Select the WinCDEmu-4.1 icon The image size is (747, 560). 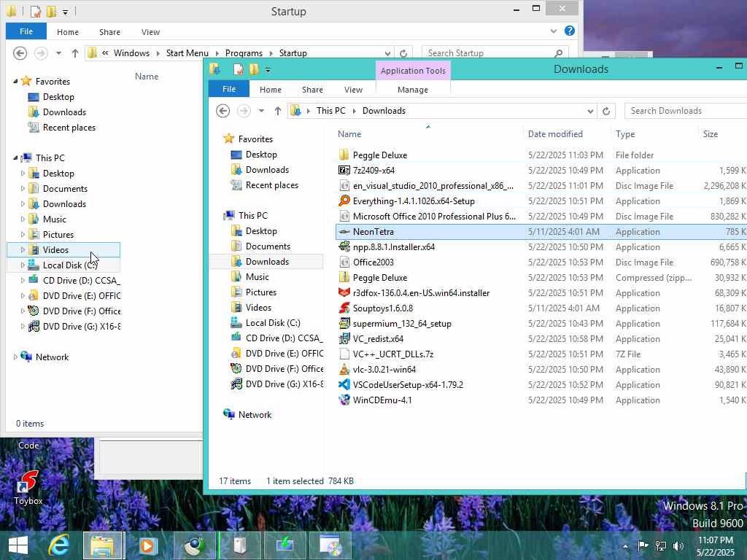(344, 400)
